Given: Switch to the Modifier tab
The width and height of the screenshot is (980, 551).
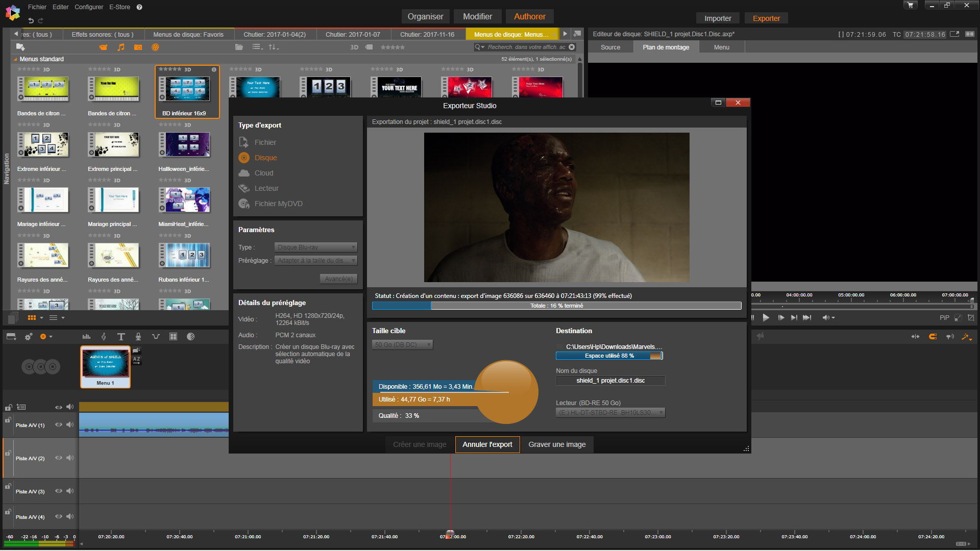Looking at the screenshot, I should (x=477, y=16).
